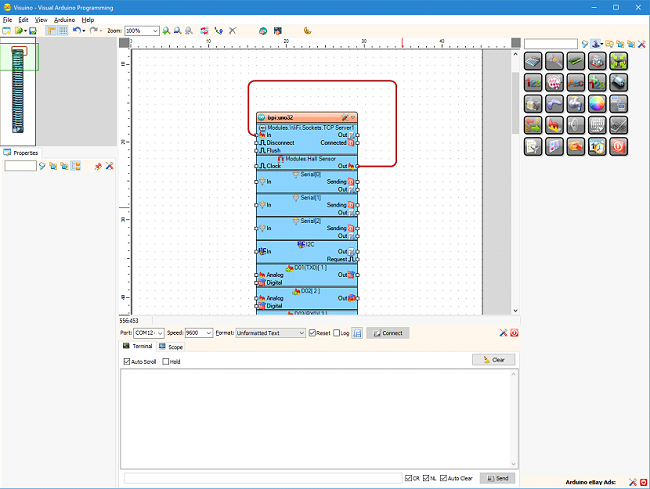Viewport: 650px width, 489px height.
Task: Click the Properties search field
Action: pos(20,166)
